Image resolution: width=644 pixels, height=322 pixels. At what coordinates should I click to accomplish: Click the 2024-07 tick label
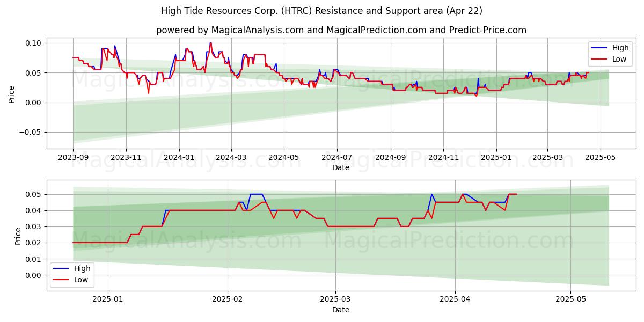(337, 157)
